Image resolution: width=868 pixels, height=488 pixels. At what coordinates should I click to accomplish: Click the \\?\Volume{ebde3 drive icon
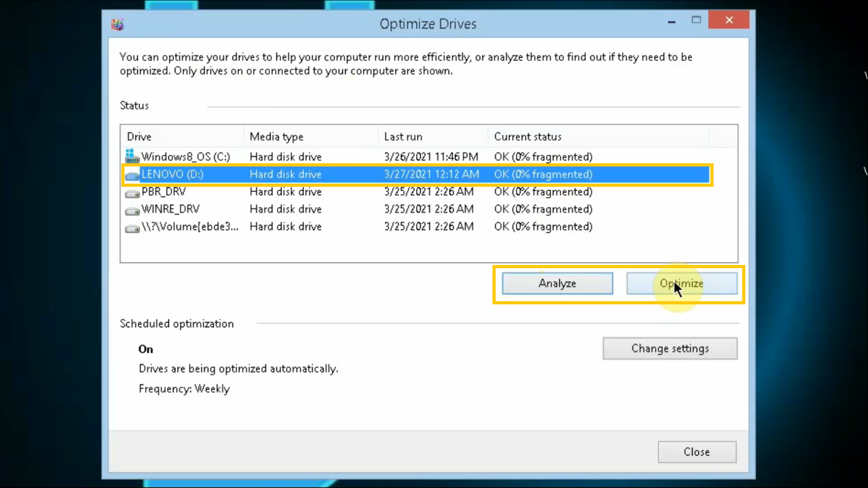pyautogui.click(x=131, y=226)
